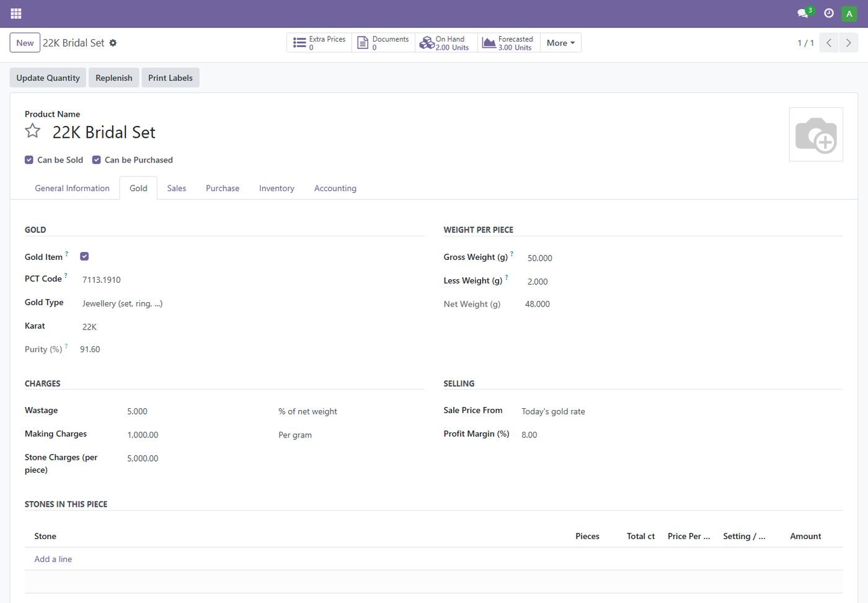Click the Update Quantity button
Viewport: 868px width, 603px height.
point(48,78)
